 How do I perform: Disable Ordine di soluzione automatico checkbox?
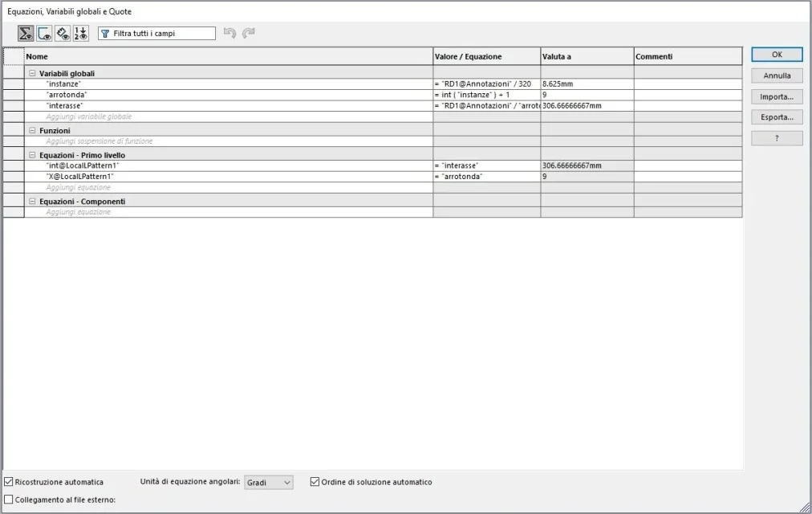(315, 482)
